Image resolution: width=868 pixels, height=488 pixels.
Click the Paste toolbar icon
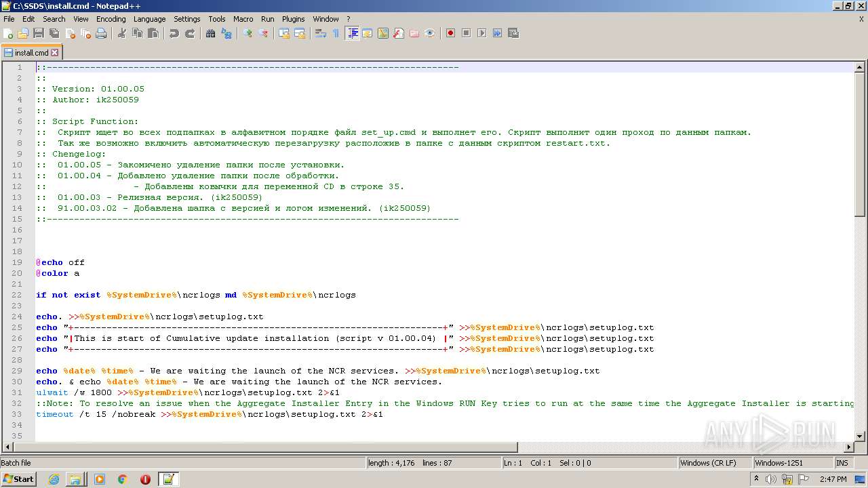[x=153, y=33]
